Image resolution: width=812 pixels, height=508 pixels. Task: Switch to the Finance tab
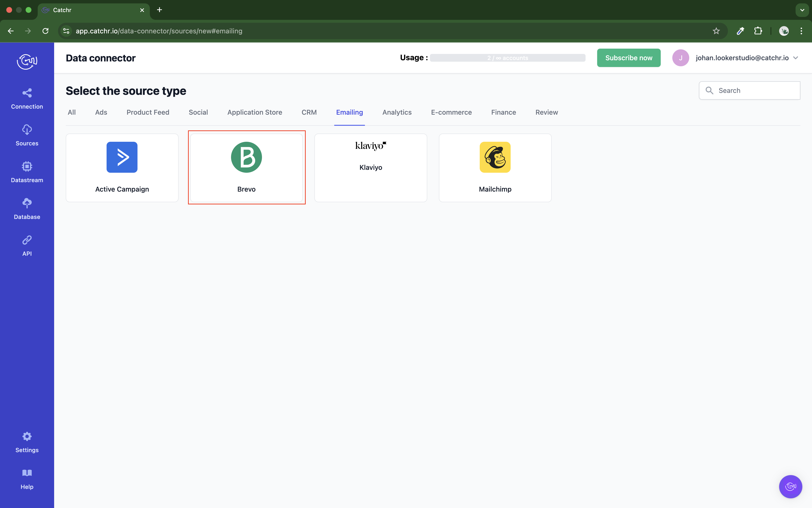503,112
